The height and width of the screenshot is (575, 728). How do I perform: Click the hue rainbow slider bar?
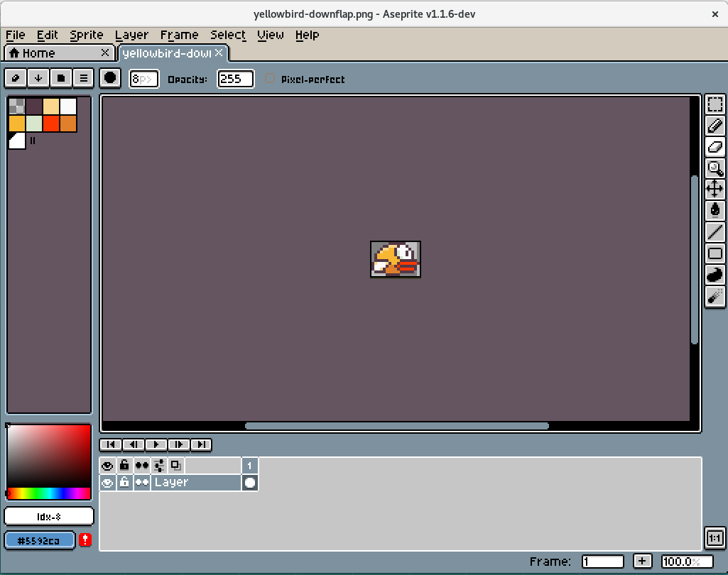coord(49,493)
